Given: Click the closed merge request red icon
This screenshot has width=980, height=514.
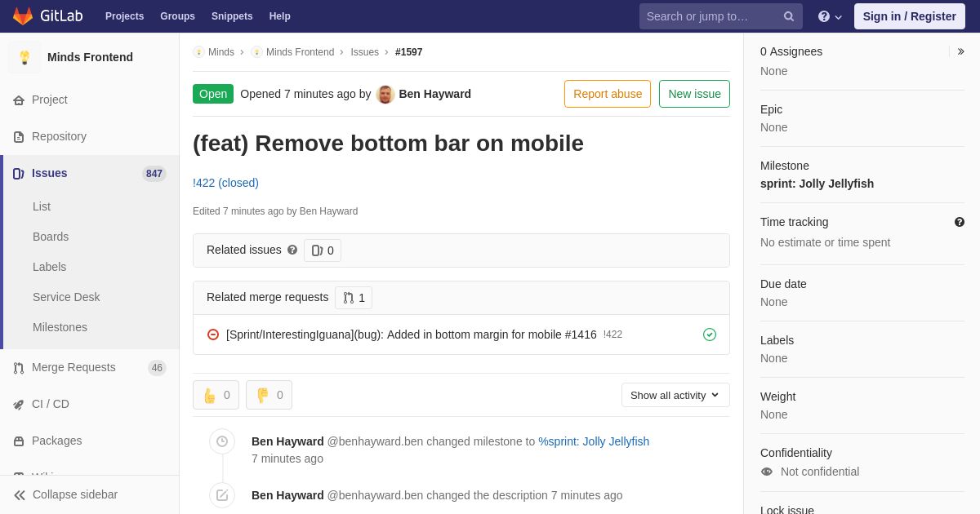Looking at the screenshot, I should (213, 335).
